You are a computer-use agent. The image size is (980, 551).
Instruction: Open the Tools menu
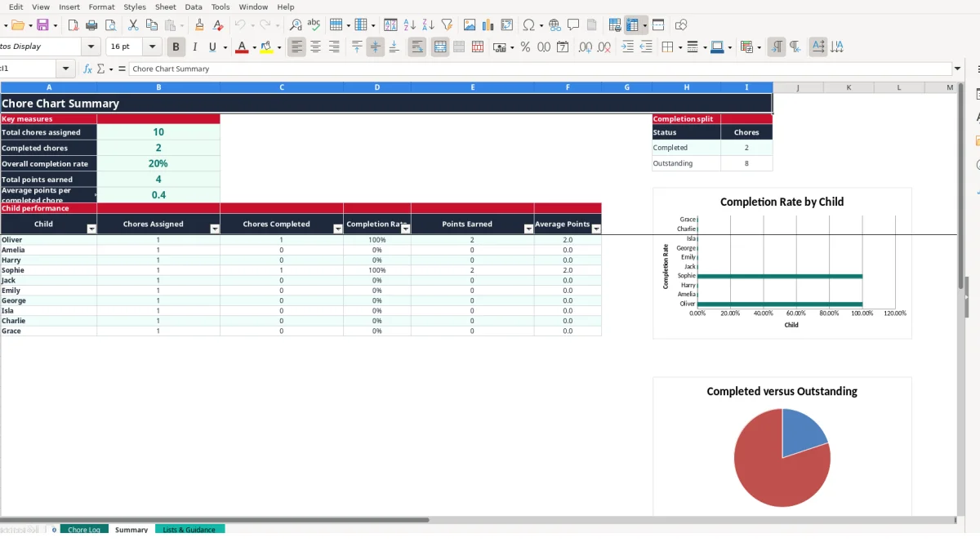tap(220, 7)
